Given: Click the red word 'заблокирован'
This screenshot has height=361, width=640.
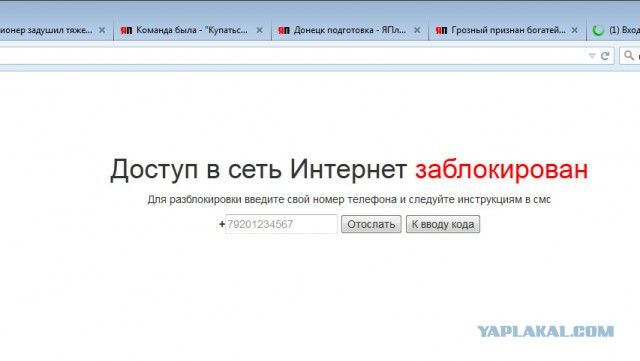Looking at the screenshot, I should click(x=502, y=169).
